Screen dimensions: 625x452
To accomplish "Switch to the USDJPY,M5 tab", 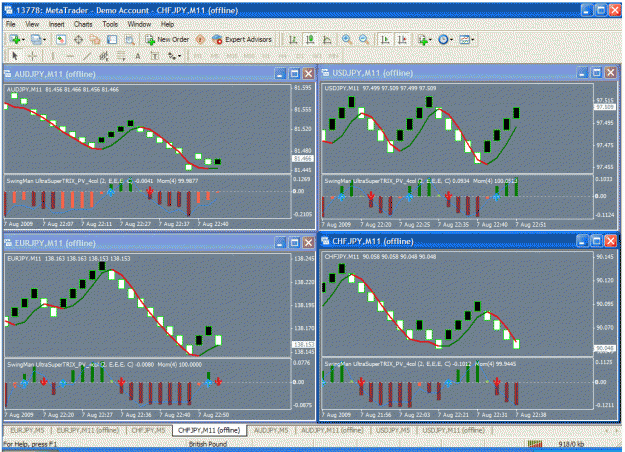I will click(393, 430).
